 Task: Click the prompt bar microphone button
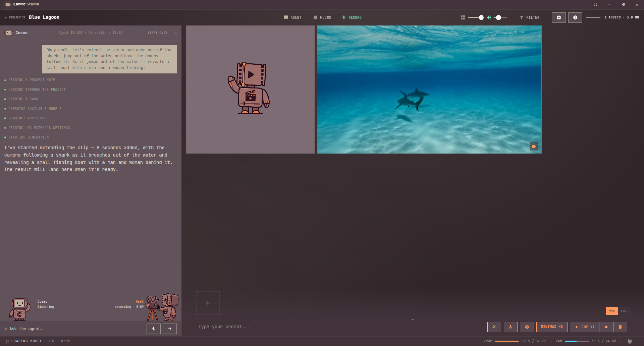(x=511, y=327)
